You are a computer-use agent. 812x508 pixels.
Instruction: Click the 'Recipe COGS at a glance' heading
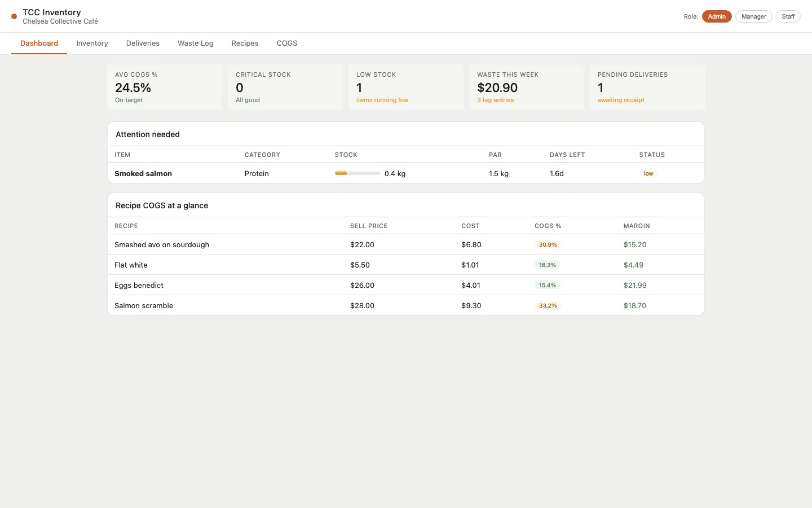coord(162,205)
